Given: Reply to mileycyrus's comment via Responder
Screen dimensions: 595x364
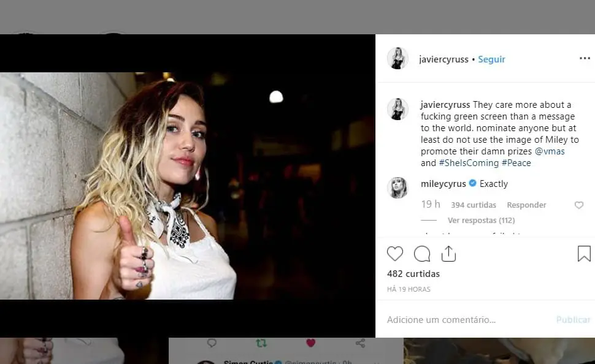Looking at the screenshot, I should tap(526, 205).
